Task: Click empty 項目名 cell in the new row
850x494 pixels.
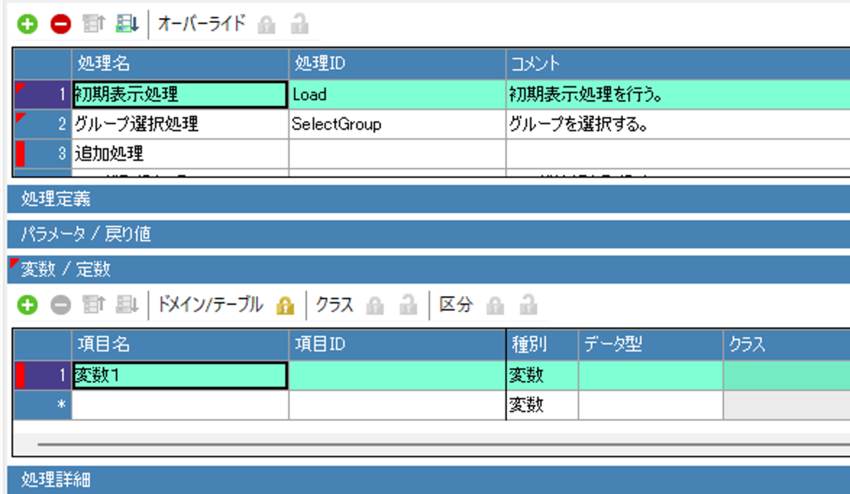Action: (x=180, y=405)
